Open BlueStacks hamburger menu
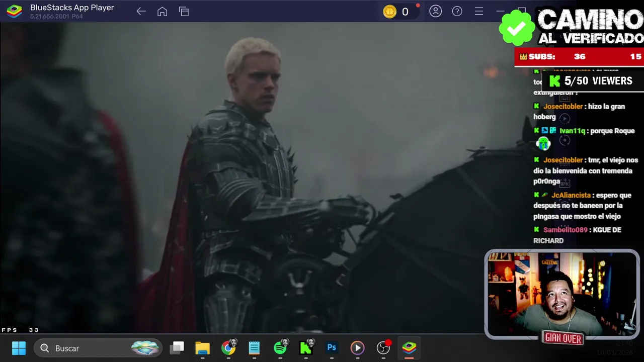 pyautogui.click(x=479, y=11)
